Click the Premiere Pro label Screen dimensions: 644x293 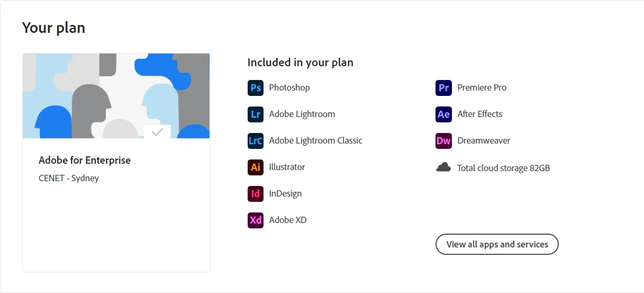pyautogui.click(x=482, y=87)
